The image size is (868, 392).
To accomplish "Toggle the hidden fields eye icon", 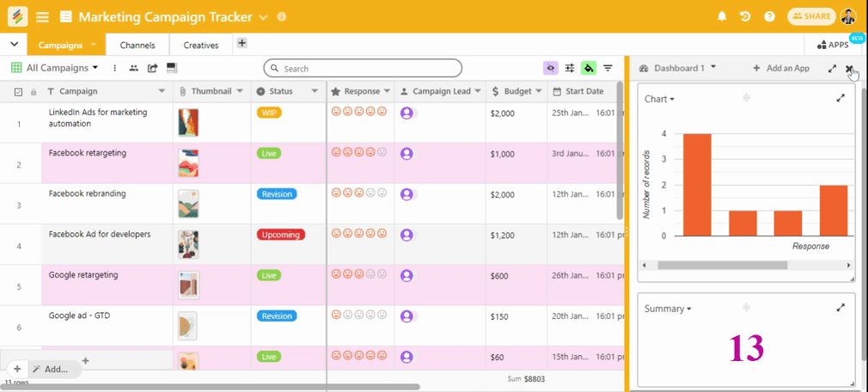I will pos(550,68).
